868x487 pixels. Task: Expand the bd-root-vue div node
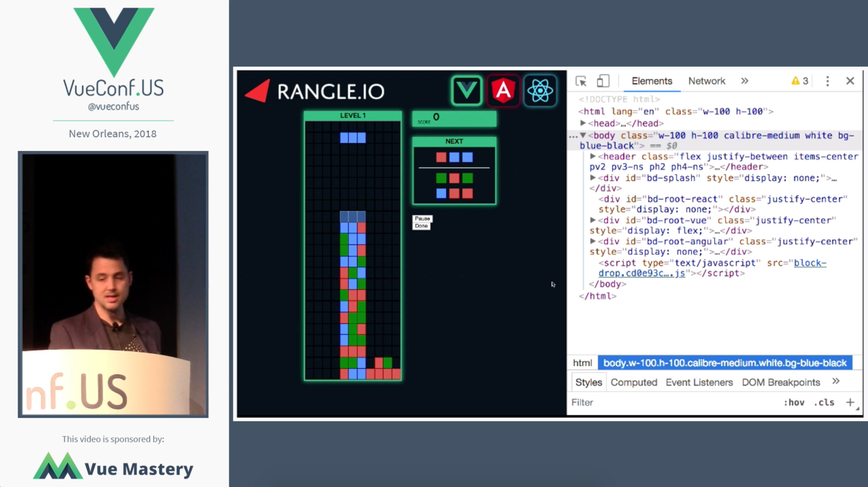point(593,220)
